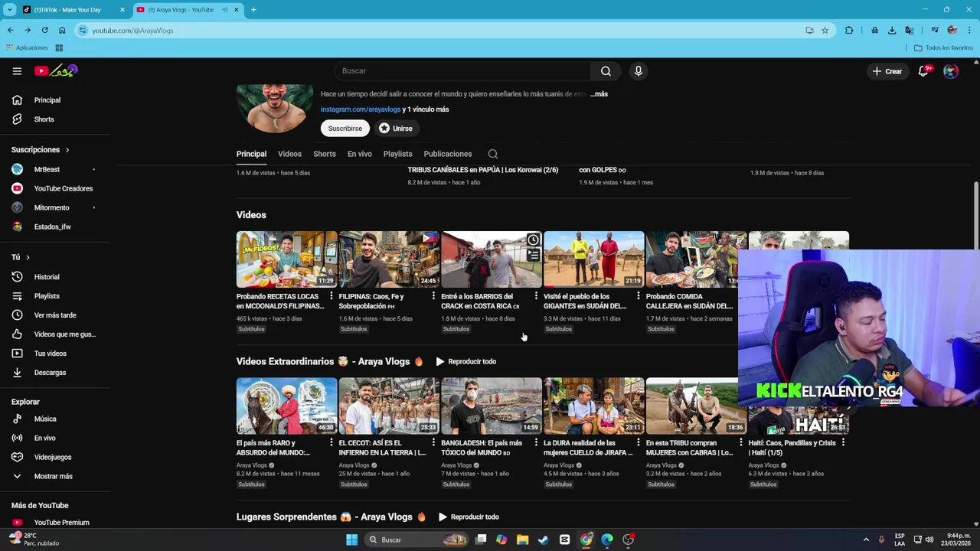The height and width of the screenshot is (551, 980).
Task: Open Música under Explorar
Action: [x=45, y=419]
